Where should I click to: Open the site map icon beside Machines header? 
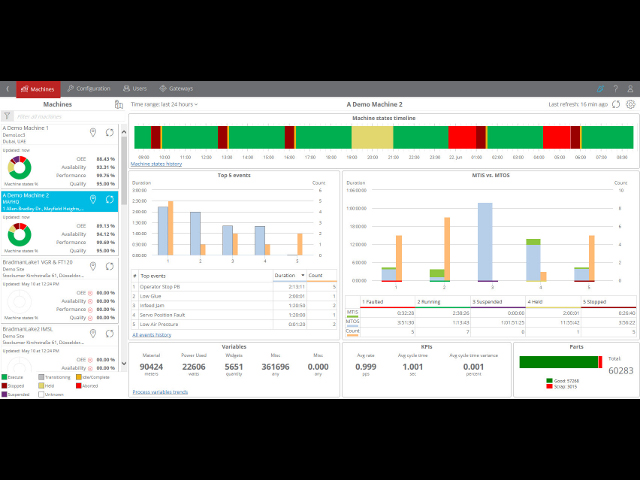tap(119, 104)
